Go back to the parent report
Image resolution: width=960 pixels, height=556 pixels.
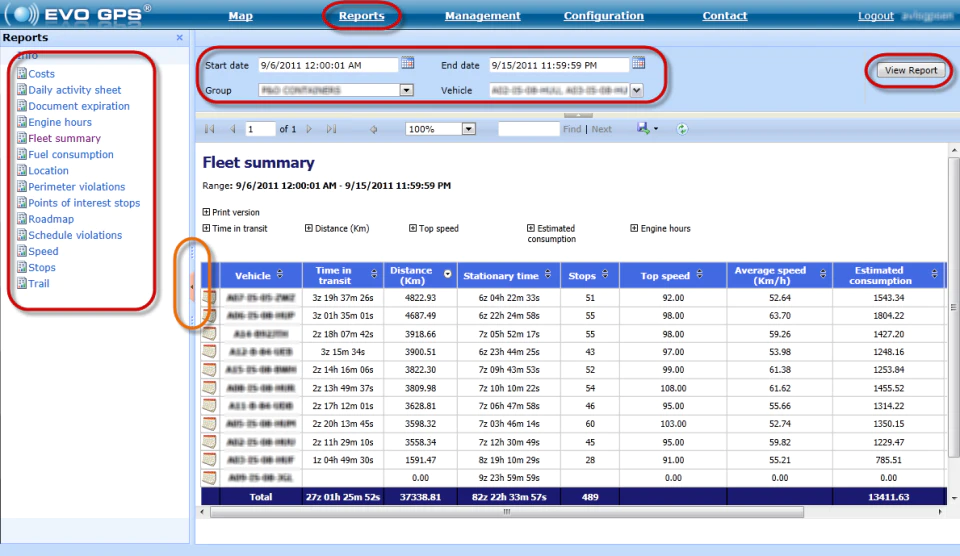click(373, 129)
